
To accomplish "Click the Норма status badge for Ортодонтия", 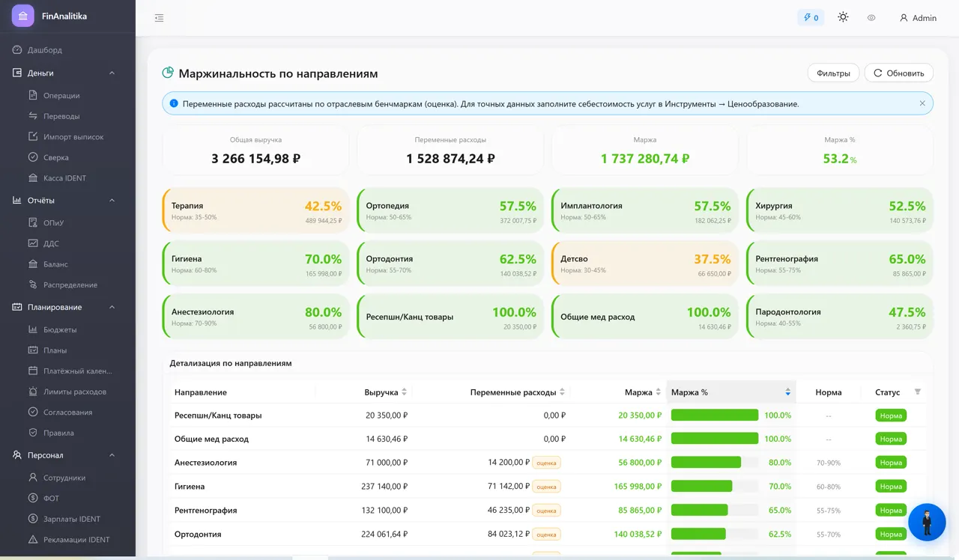I will point(891,535).
